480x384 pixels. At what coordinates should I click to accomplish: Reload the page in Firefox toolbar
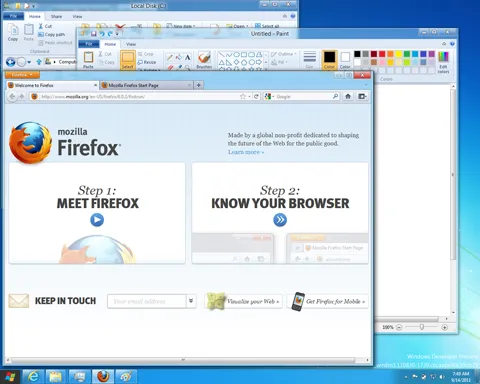click(x=256, y=96)
